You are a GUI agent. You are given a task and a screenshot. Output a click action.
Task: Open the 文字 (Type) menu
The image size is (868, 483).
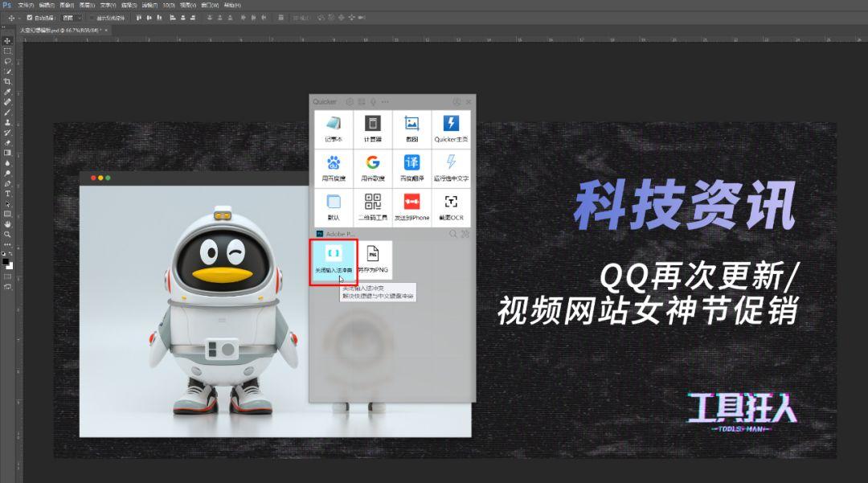coord(108,5)
